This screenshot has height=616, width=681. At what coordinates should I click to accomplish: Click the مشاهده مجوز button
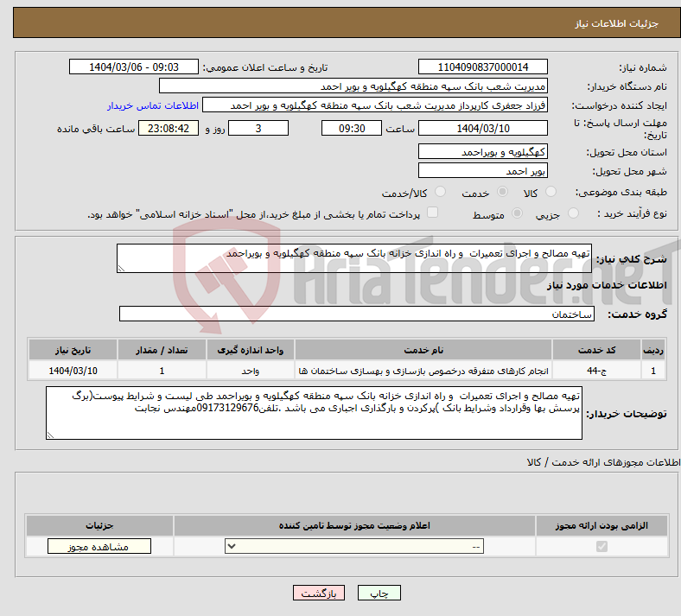coord(99,546)
